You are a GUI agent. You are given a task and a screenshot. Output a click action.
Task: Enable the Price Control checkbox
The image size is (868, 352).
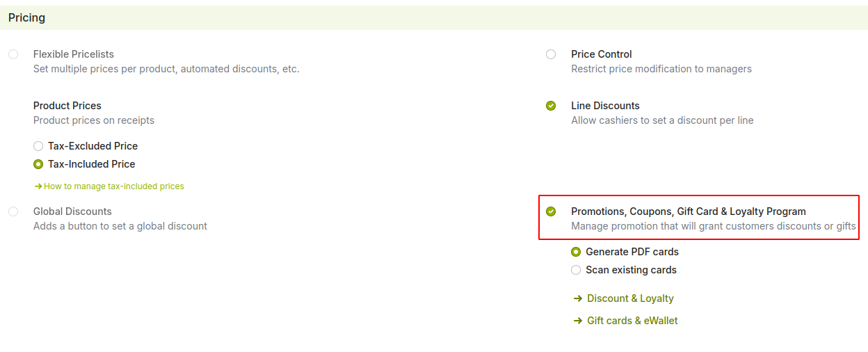click(551, 54)
